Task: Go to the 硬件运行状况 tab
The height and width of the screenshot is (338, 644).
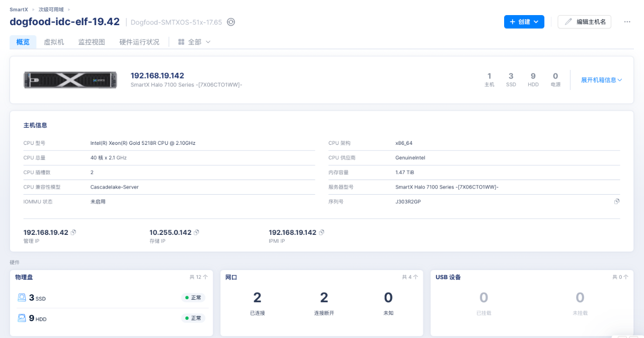Action: tap(139, 42)
